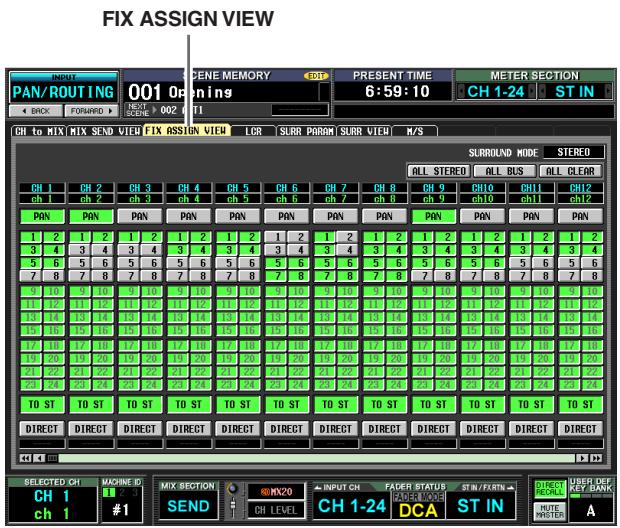This screenshot has width=620, height=528.
Task: Toggle PAN for CH 1
Action: [x=42, y=216]
